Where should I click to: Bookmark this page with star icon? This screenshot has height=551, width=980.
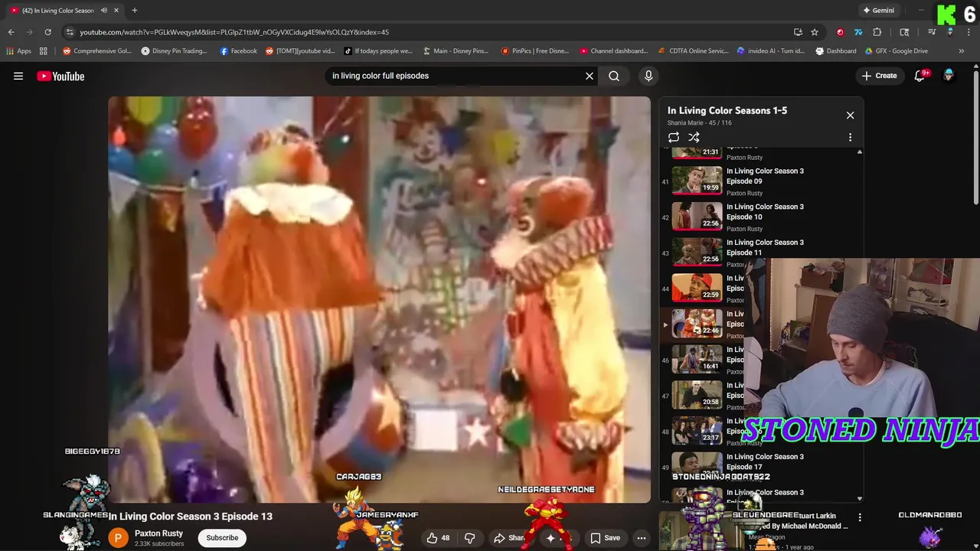tap(815, 32)
